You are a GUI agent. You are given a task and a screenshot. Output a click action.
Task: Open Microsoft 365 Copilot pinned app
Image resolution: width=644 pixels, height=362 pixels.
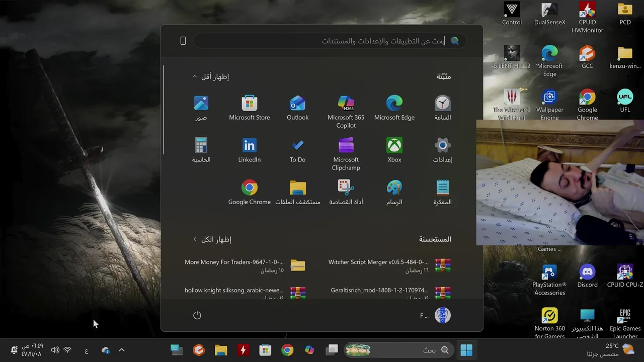pos(346,112)
